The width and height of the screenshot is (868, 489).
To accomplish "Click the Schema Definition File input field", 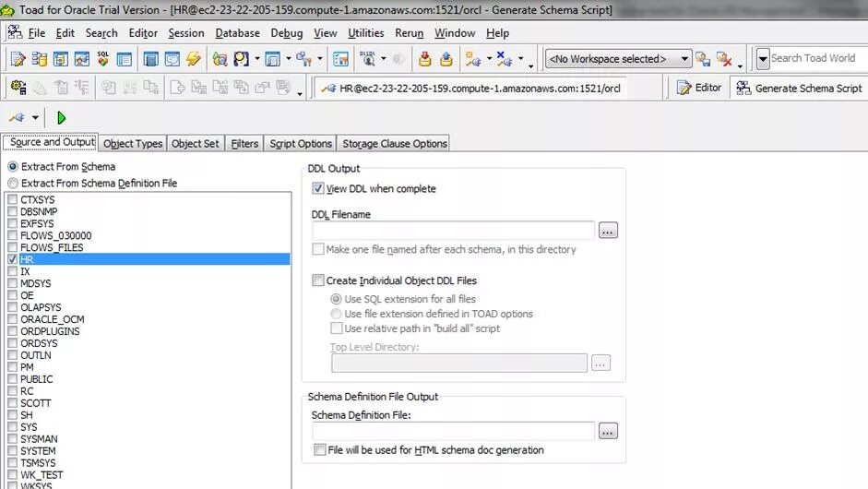I will click(x=453, y=432).
